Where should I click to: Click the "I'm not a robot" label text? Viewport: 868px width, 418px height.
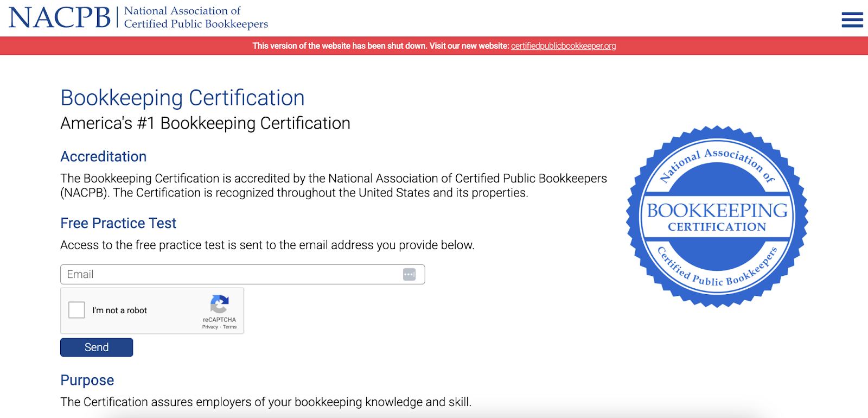119,311
